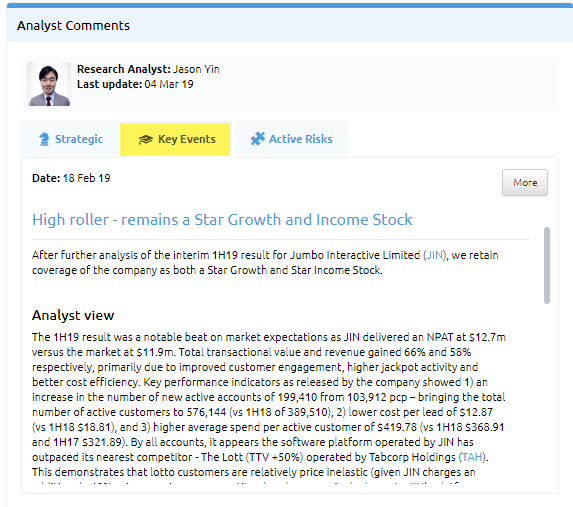The height and width of the screenshot is (507, 573).
Task: Click the puzzle piece Active Risks icon
Action: (258, 139)
